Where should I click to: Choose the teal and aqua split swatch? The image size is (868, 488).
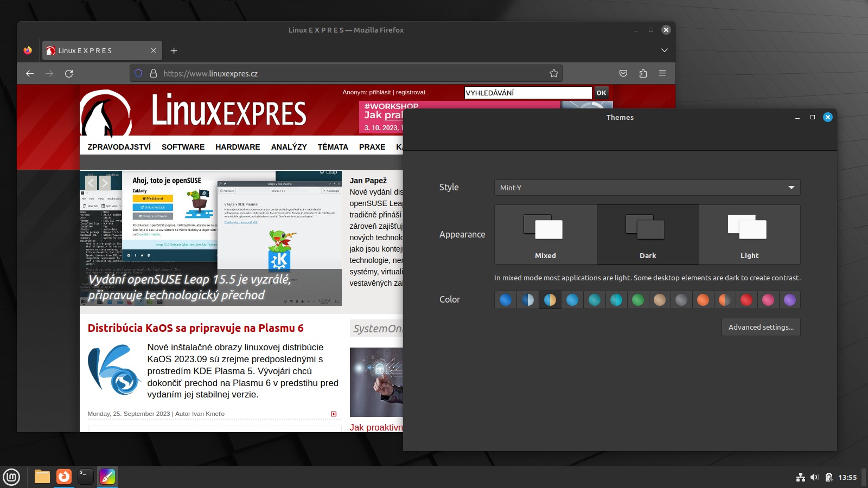point(616,300)
